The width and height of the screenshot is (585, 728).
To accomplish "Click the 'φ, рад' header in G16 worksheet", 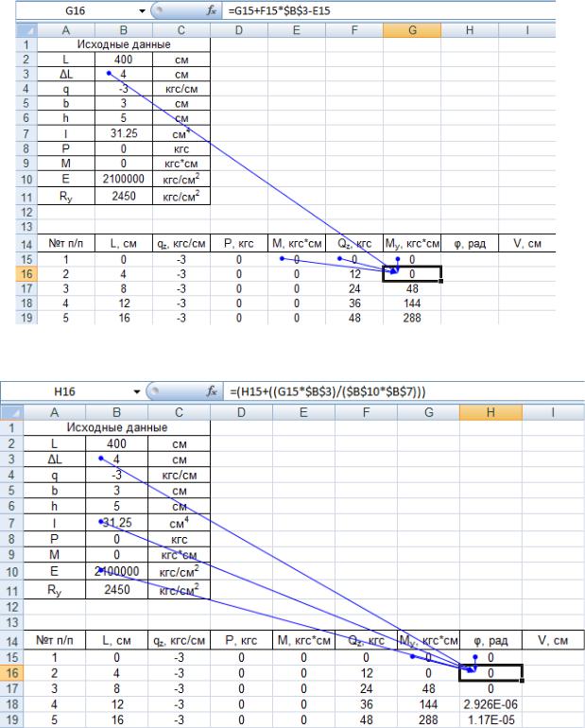I will pyautogui.click(x=470, y=244).
